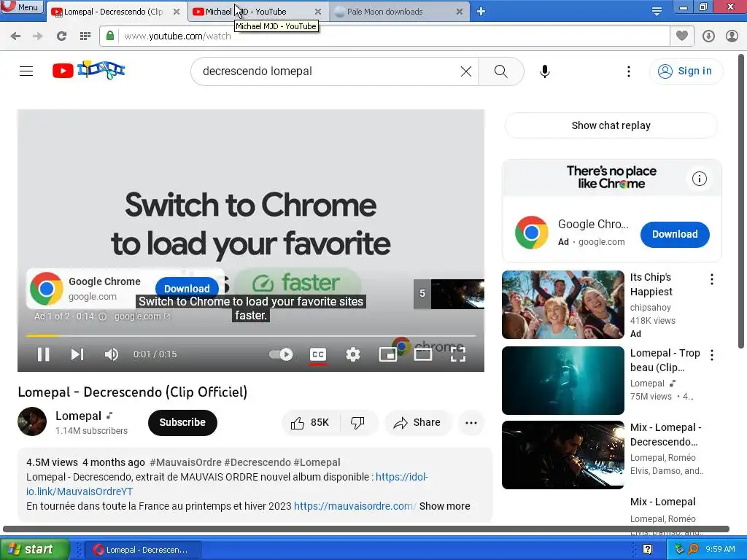The height and width of the screenshot is (560, 747).
Task: Open the Lomepal channel avatar
Action: (32, 421)
